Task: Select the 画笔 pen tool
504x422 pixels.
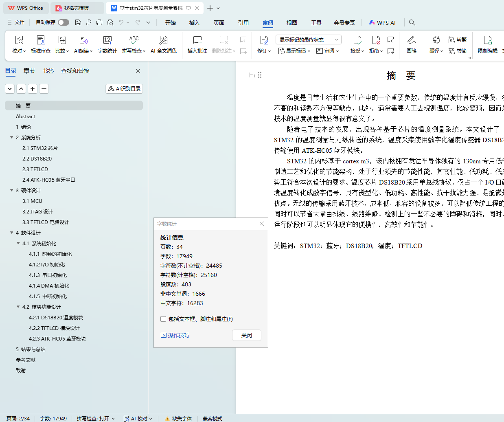Action: click(x=411, y=44)
